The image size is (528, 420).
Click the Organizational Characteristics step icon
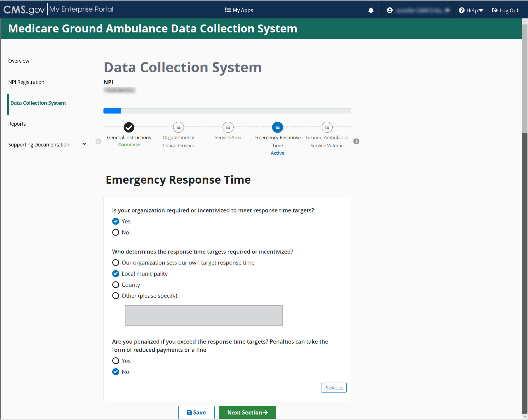point(178,127)
